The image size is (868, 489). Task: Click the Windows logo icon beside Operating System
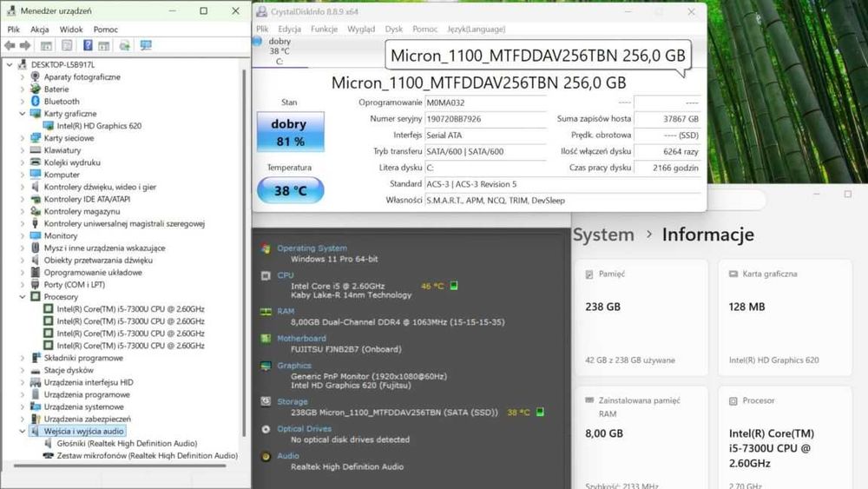(266, 248)
